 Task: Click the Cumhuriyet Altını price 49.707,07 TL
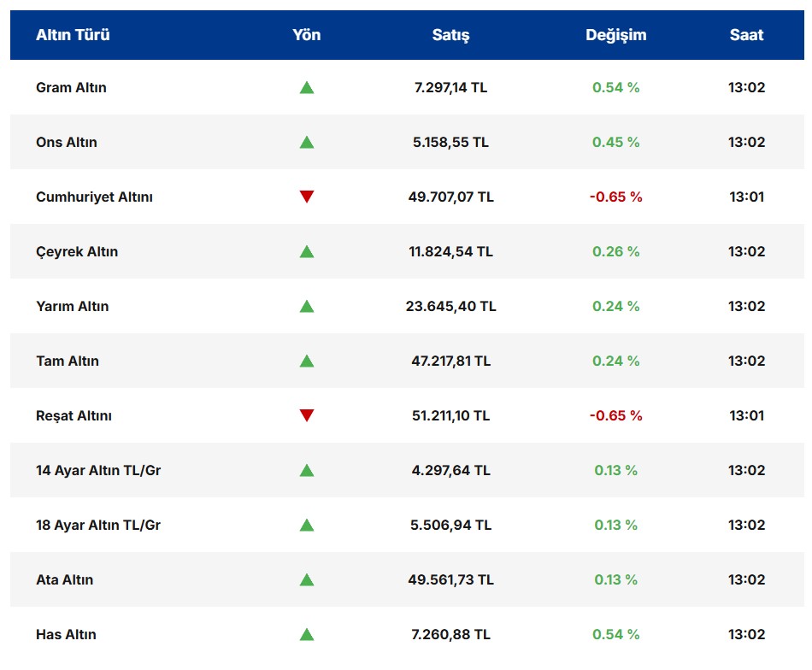[x=450, y=197]
